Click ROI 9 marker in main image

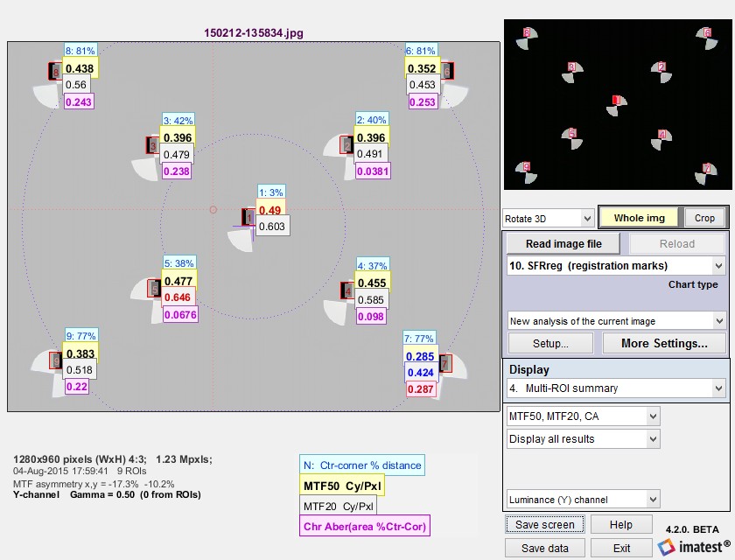(56, 360)
